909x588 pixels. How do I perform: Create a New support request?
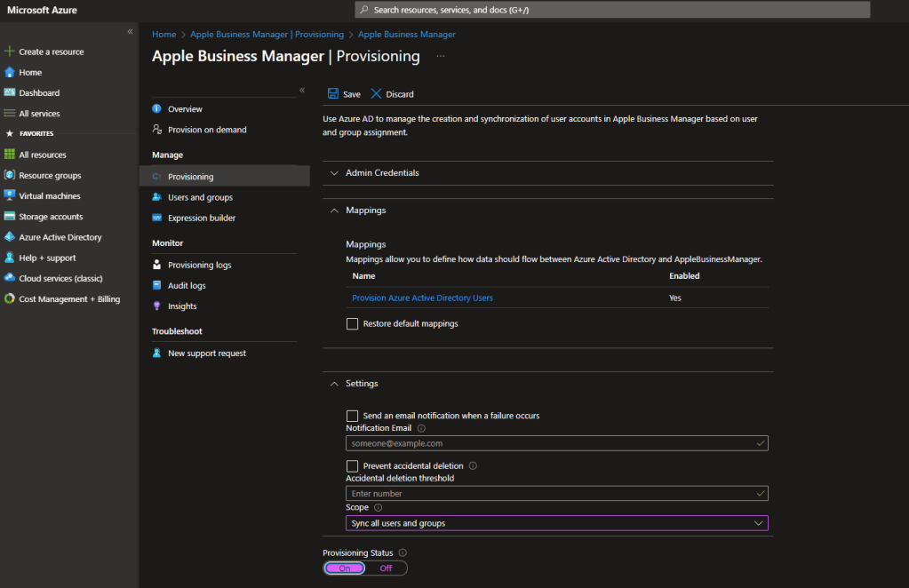pyautogui.click(x=206, y=353)
